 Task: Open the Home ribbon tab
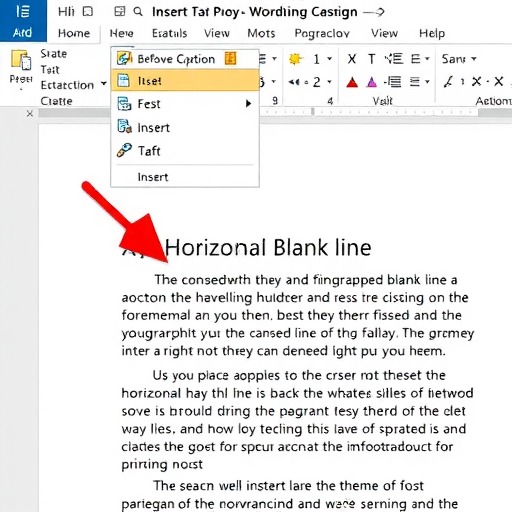pos(74,33)
